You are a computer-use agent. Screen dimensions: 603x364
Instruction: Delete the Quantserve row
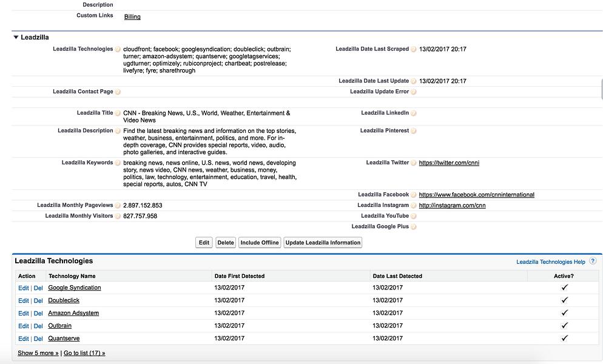(x=38, y=339)
